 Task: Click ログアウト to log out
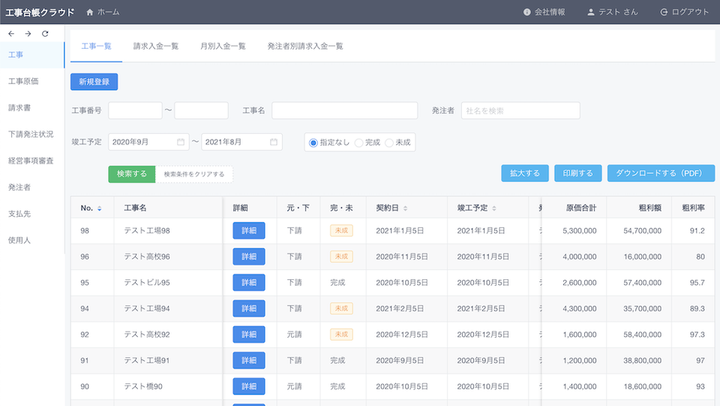(684, 12)
